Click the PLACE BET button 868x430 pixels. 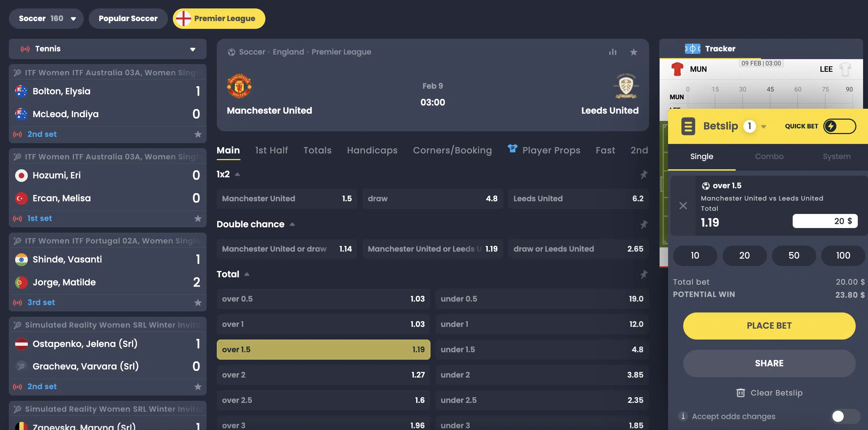[x=769, y=326]
